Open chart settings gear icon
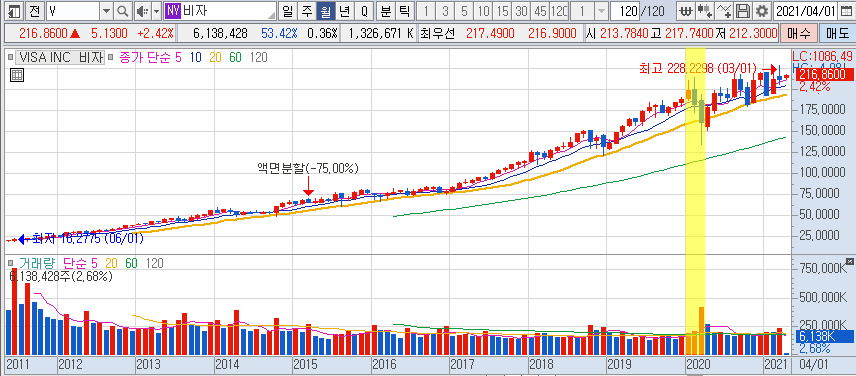The height and width of the screenshot is (376, 856). (761, 10)
